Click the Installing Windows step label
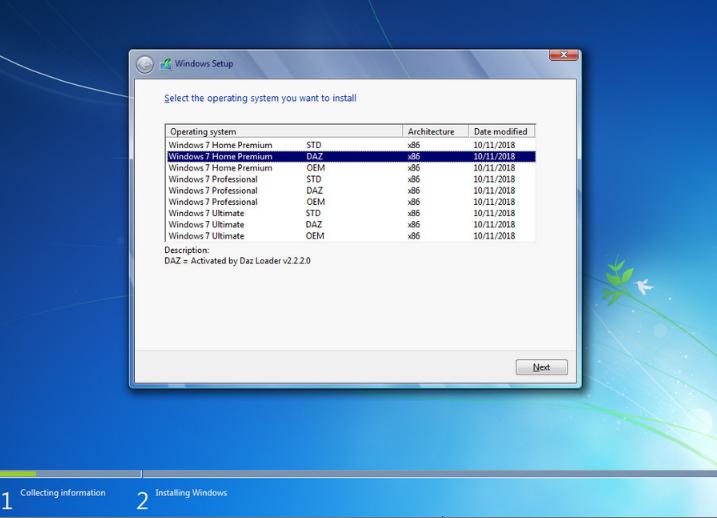 (191, 493)
